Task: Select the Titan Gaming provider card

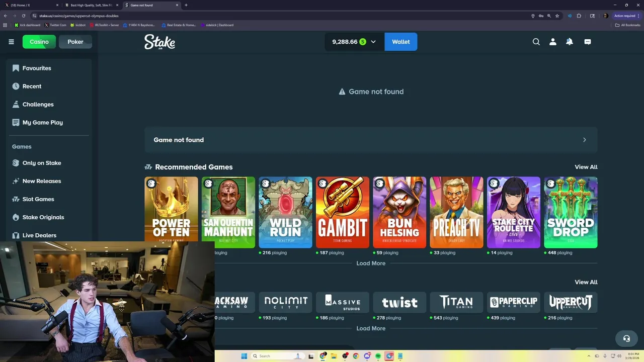Action: tap(457, 302)
